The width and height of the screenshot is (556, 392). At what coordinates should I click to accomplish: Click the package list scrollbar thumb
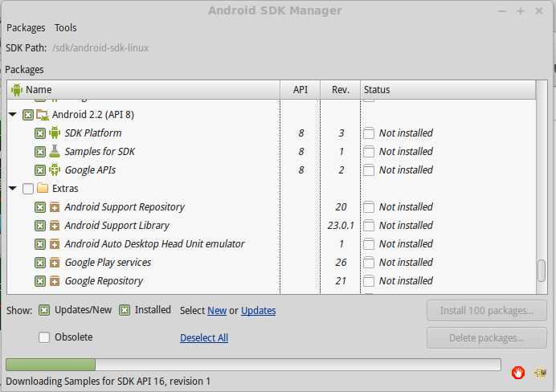pos(542,271)
